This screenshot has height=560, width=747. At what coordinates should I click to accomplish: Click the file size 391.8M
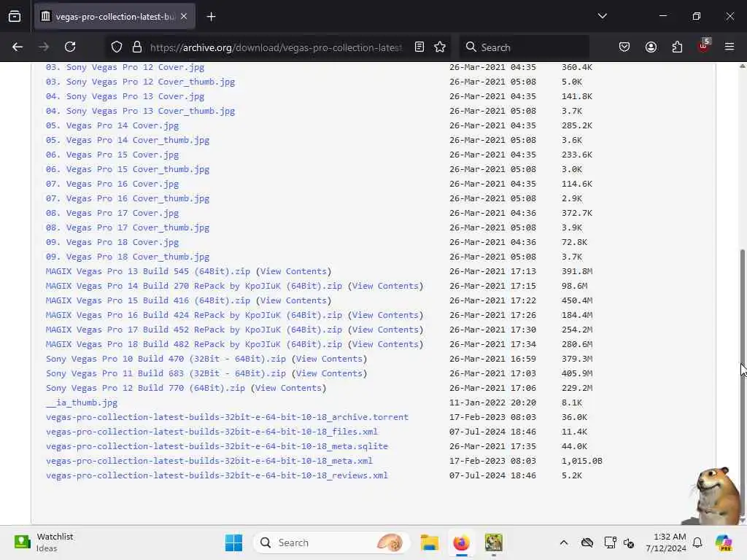point(577,271)
